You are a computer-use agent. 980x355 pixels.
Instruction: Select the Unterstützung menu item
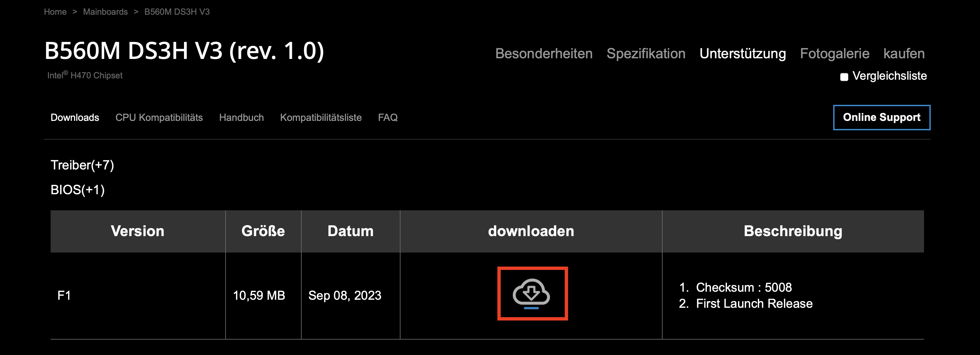(742, 54)
